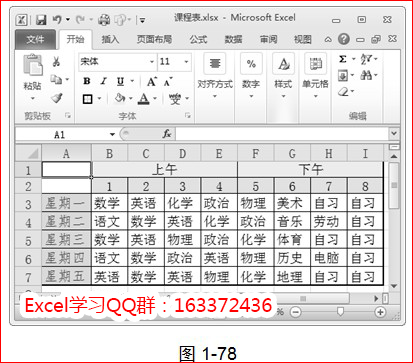The image size is (413, 363).
Task: Click the merged 下午 header cell
Action: click(311, 170)
